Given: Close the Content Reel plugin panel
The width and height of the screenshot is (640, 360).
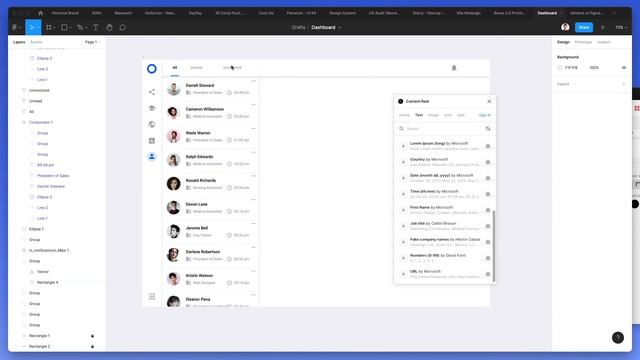Looking at the screenshot, I should click(x=489, y=101).
